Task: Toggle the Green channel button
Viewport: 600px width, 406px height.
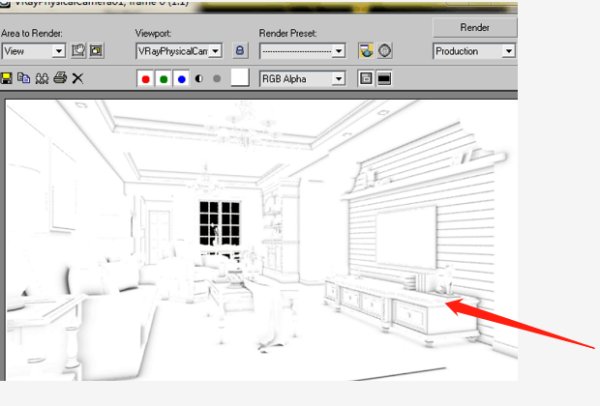Action: pos(163,79)
